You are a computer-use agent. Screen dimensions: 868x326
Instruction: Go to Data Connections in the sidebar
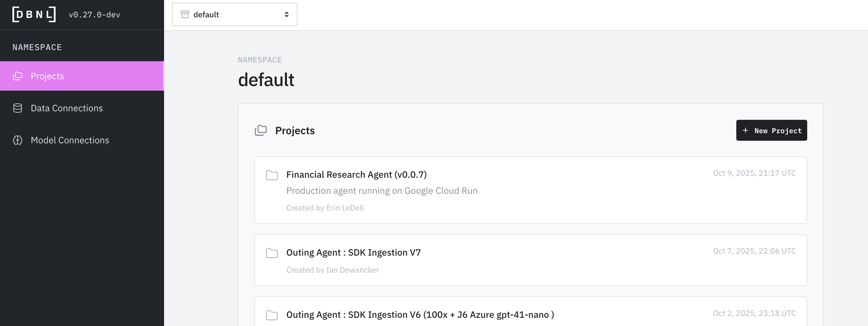[67, 108]
